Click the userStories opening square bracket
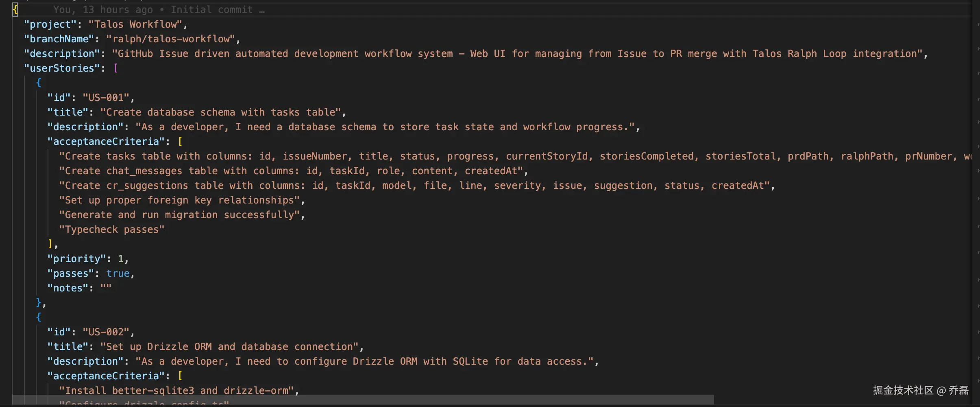Image resolution: width=980 pixels, height=407 pixels. (115, 68)
